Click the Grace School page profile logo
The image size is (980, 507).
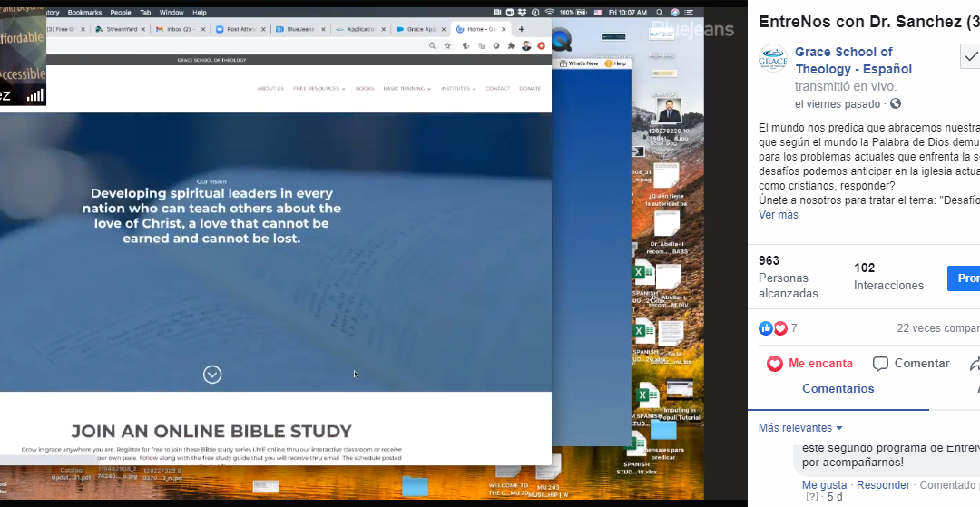pos(772,59)
